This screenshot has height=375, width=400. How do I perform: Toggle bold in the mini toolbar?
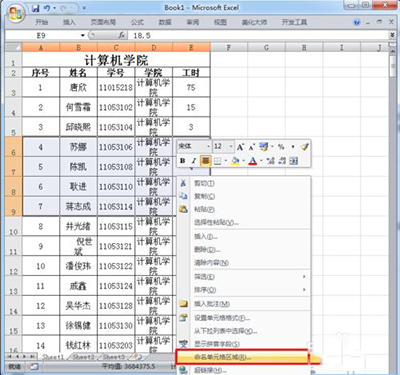[182, 161]
